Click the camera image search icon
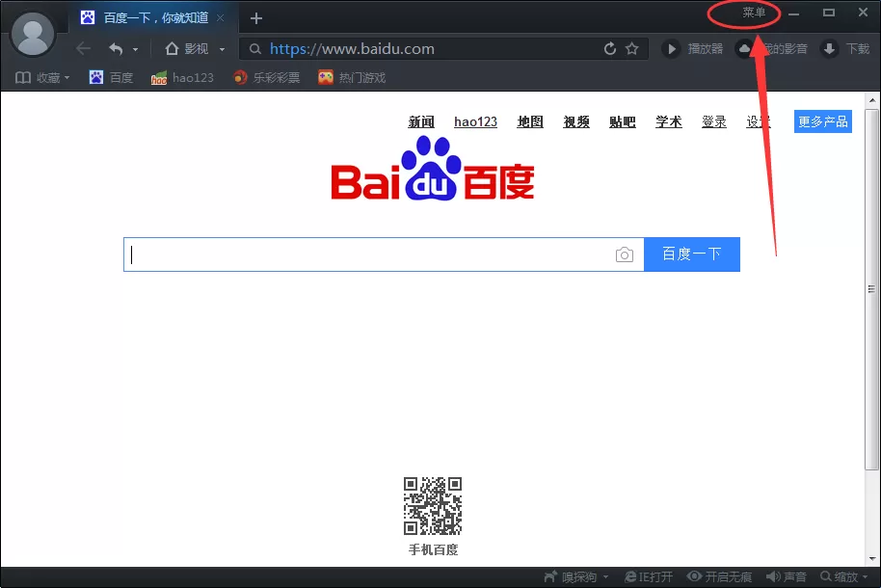Viewport: 881px width, 588px height. pos(625,254)
